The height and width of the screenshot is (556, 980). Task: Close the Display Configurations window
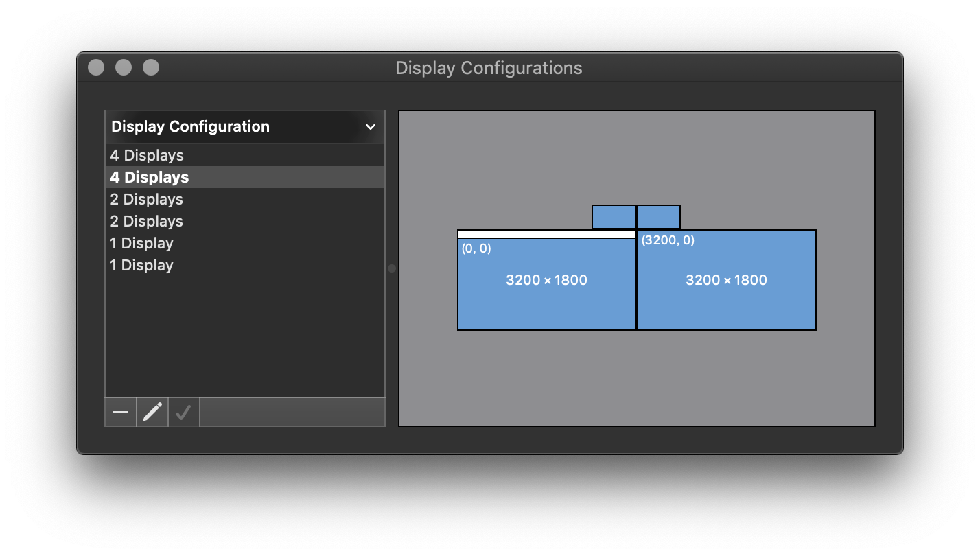coord(97,67)
